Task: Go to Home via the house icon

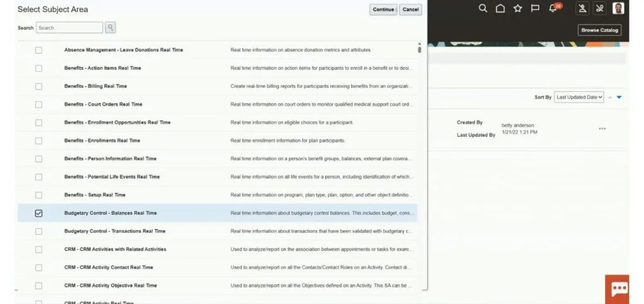Action: [x=500, y=8]
